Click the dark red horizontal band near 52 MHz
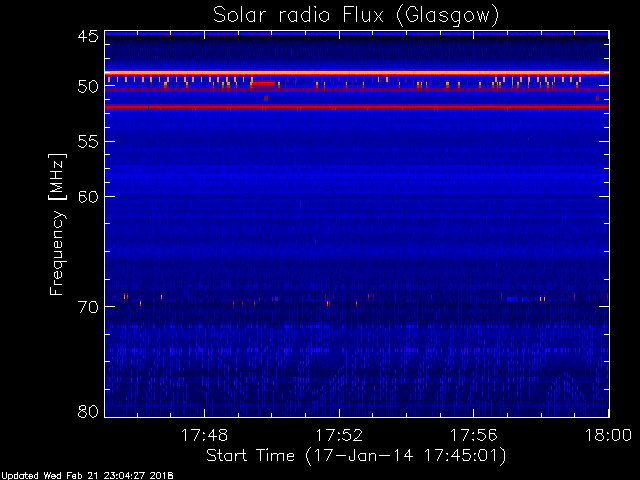 [x=357, y=108]
